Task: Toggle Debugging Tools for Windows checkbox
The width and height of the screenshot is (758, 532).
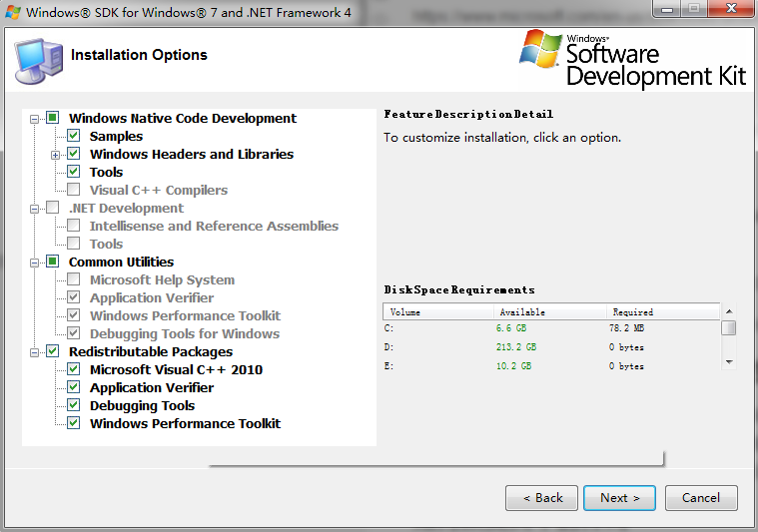Action: click(x=74, y=333)
